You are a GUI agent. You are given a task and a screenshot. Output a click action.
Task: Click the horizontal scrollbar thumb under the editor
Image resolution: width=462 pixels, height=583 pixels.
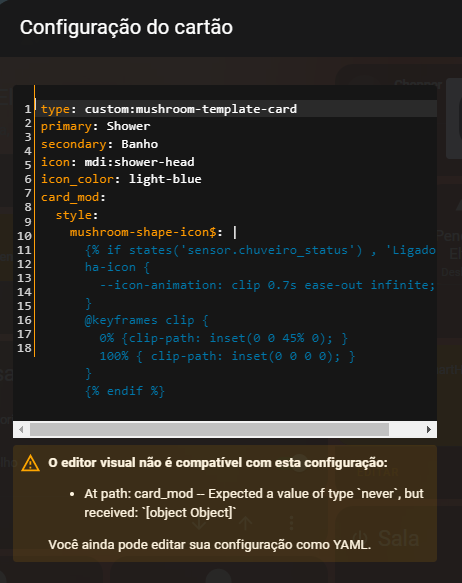tap(209, 429)
